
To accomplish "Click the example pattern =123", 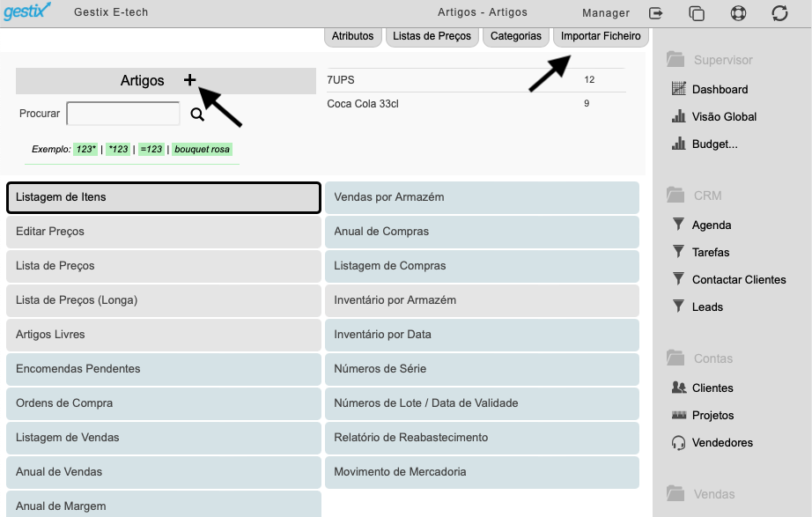I will pos(151,149).
